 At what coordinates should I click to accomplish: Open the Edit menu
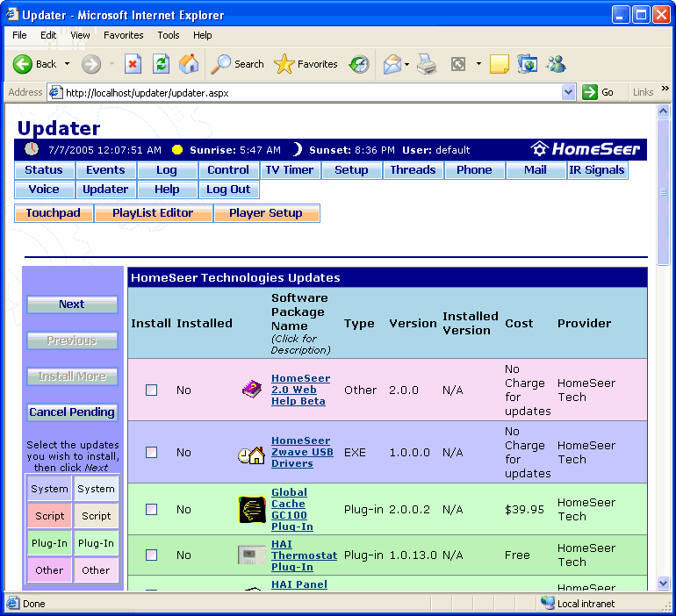point(48,35)
